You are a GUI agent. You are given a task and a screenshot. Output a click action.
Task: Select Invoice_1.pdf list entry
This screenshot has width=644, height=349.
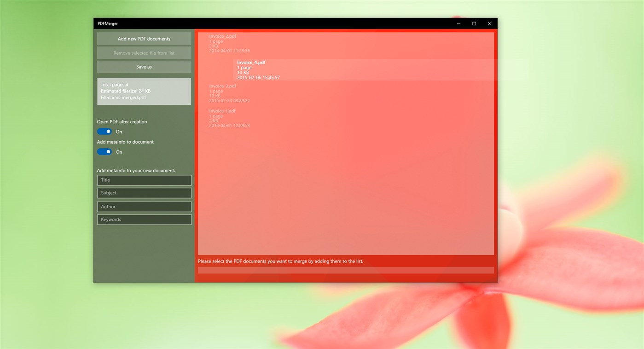346,118
